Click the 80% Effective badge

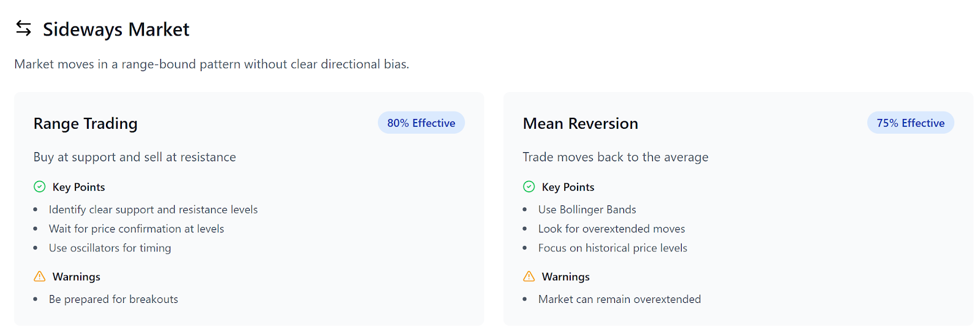(x=421, y=123)
